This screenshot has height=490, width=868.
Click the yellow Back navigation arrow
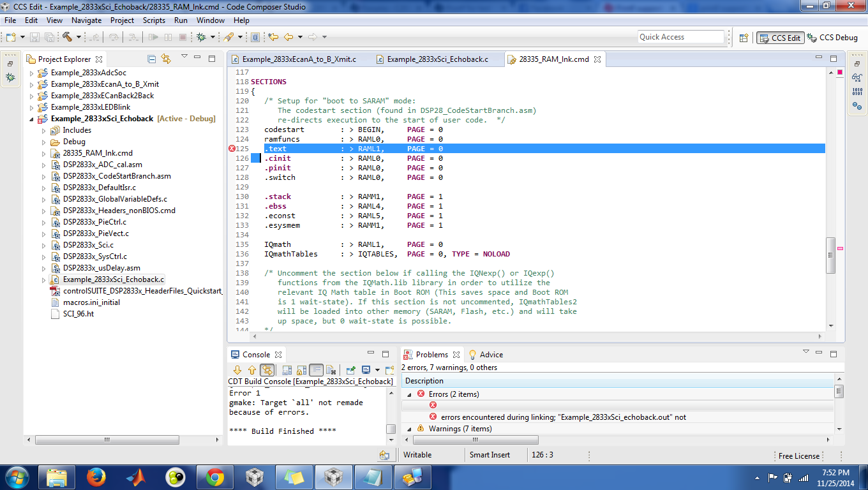288,37
